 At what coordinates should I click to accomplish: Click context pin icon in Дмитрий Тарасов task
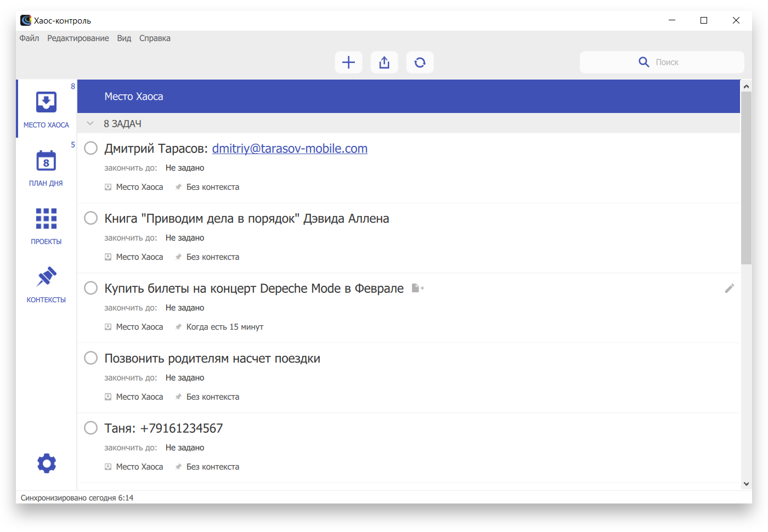pyautogui.click(x=178, y=187)
